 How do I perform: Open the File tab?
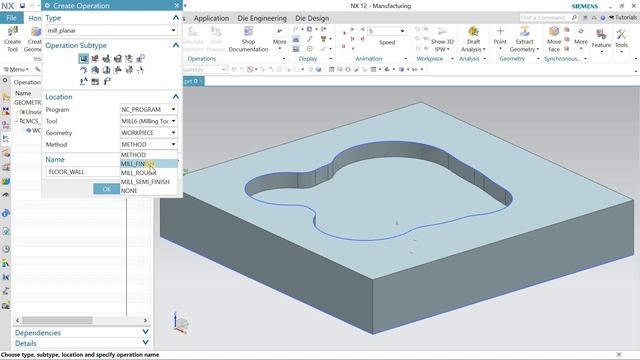pyautogui.click(x=11, y=18)
